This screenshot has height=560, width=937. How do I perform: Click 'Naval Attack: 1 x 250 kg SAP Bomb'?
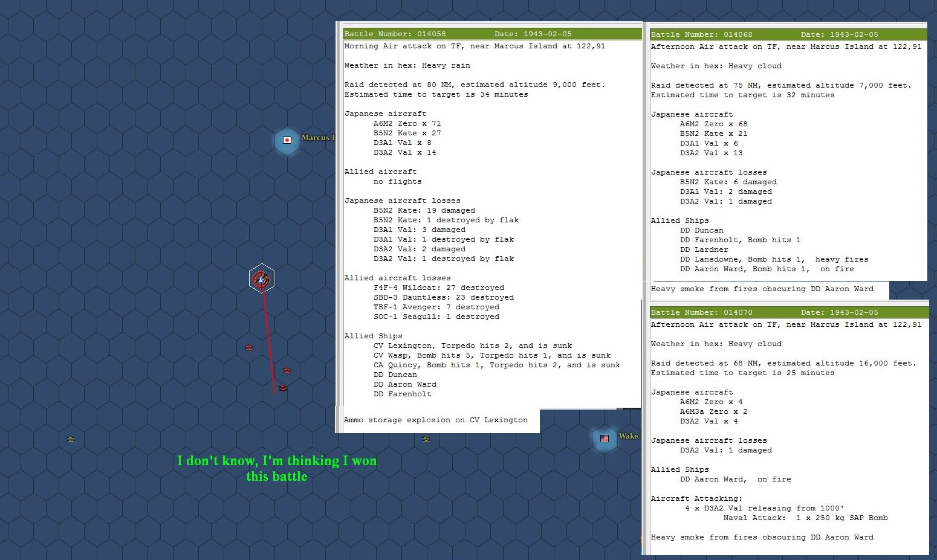tap(805, 518)
